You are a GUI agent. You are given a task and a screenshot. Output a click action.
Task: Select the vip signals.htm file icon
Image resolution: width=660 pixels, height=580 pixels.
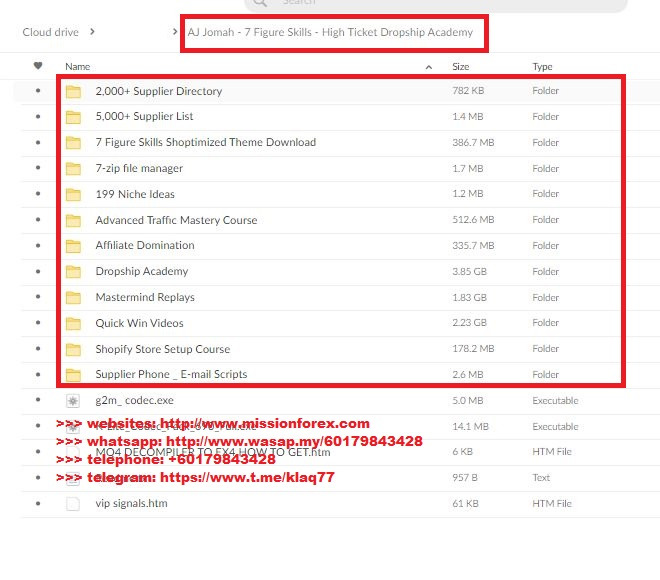[72, 504]
